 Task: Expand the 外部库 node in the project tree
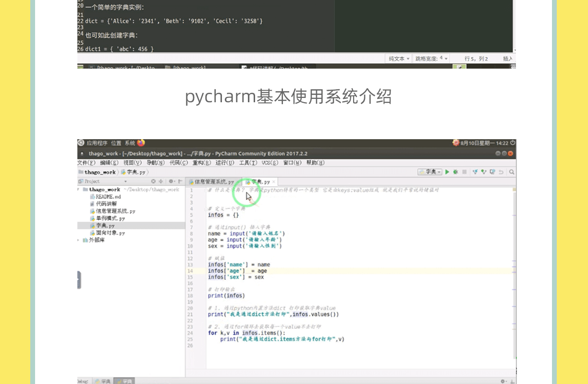[79, 240]
